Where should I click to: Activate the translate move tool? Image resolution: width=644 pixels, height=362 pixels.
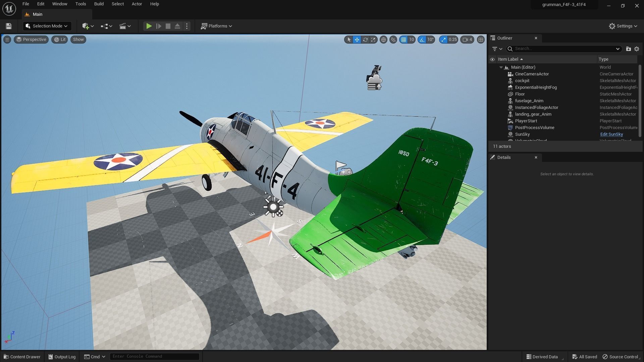(x=357, y=40)
